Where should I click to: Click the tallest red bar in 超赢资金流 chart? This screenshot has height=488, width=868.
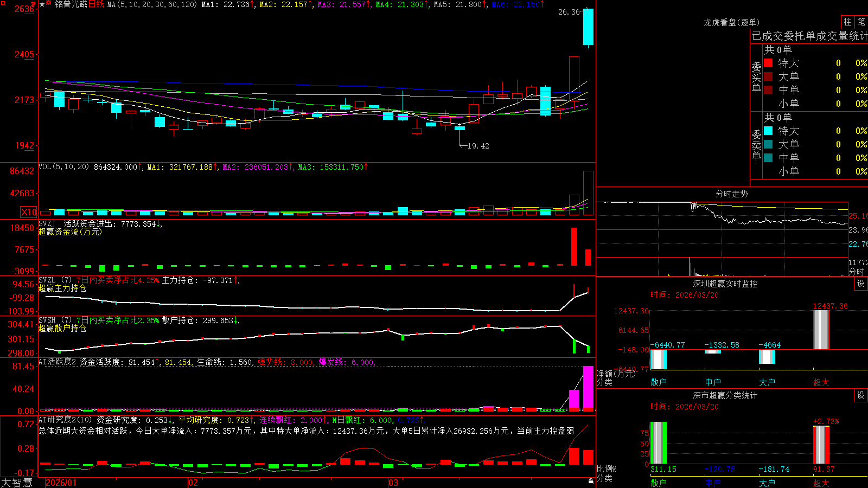click(574, 247)
